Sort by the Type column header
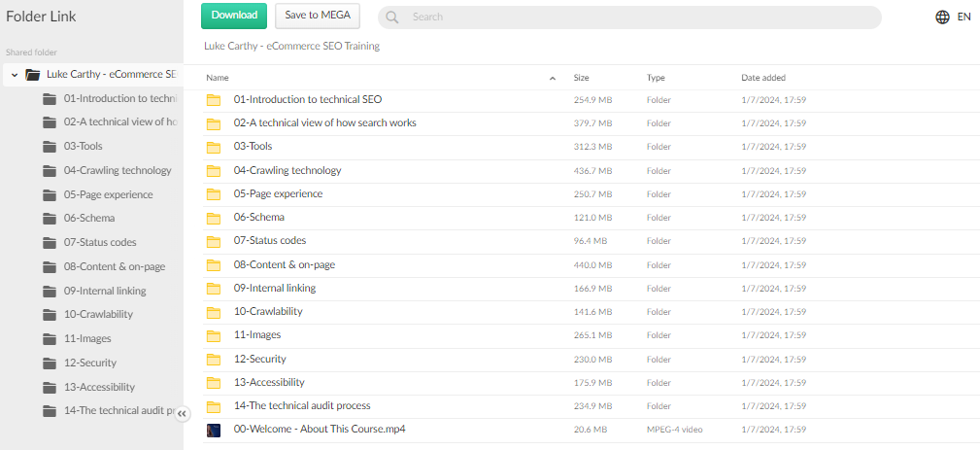The width and height of the screenshot is (980, 450). click(656, 78)
